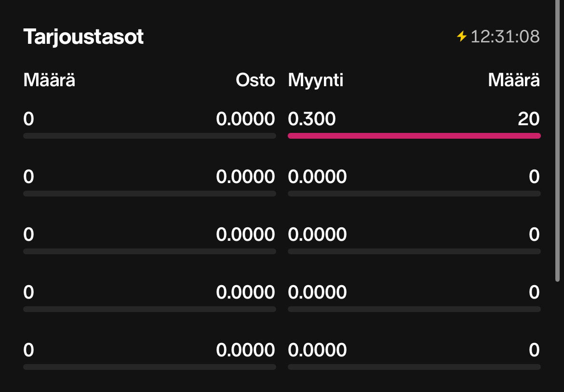The image size is (564, 392).
Task: Click the yellow lightning bolt real-time icon
Action: (461, 36)
